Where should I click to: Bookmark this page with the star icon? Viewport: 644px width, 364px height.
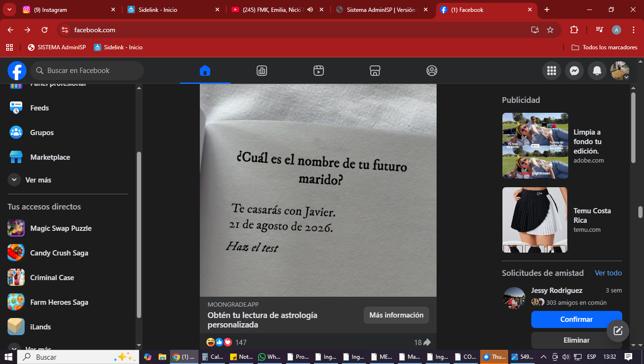[550, 30]
